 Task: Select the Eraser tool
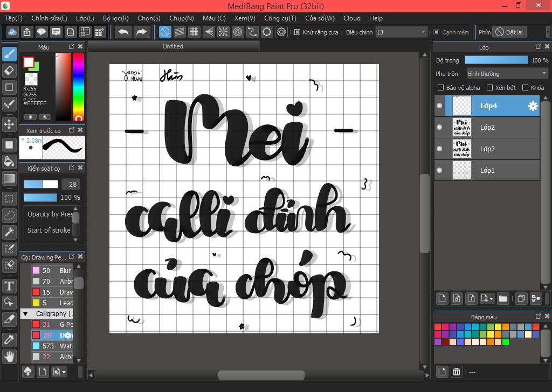10,71
